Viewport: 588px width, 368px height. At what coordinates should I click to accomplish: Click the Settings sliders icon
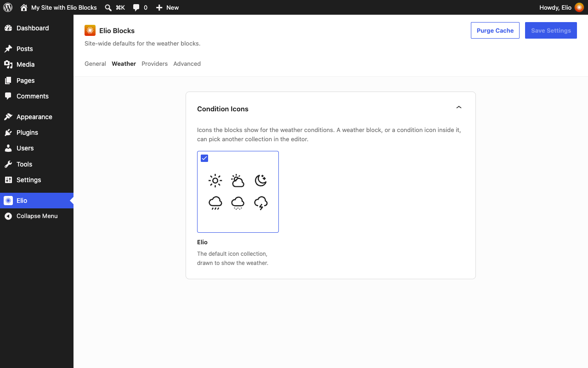(8, 180)
